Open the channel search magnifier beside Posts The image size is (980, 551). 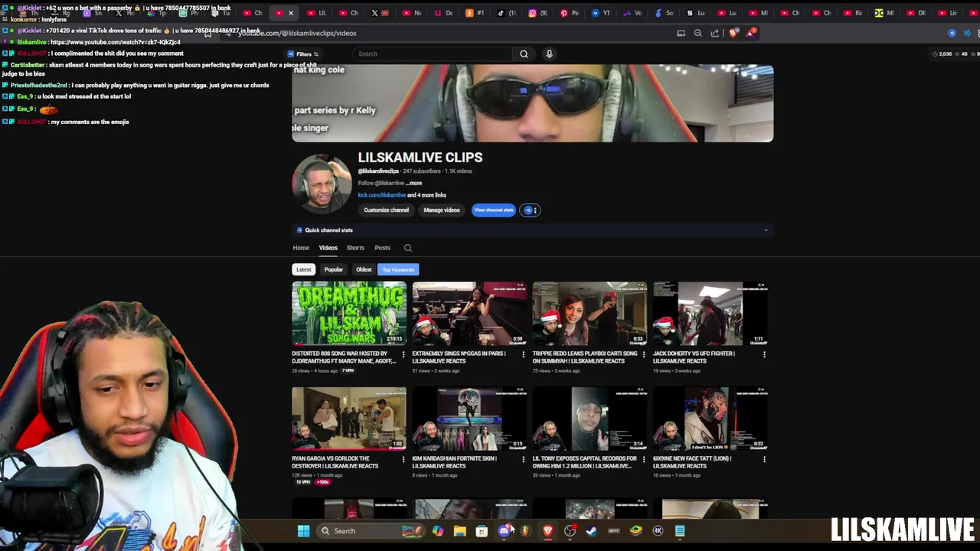tap(408, 248)
